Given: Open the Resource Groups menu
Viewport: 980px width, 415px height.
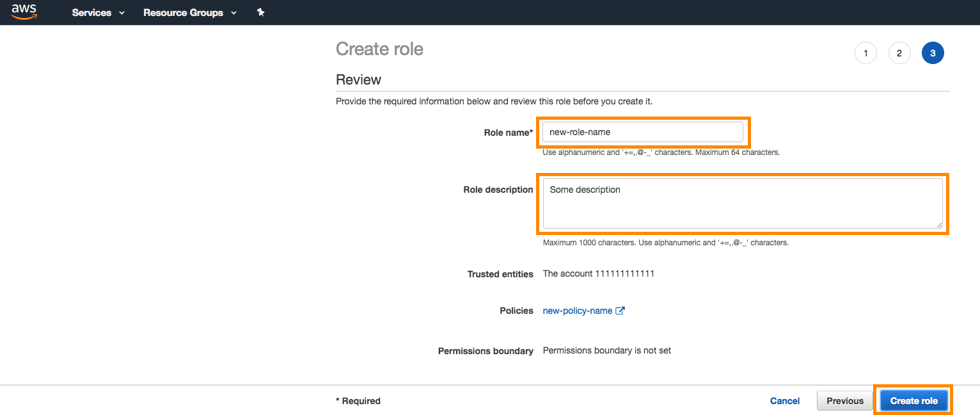Looking at the screenshot, I should (183, 13).
